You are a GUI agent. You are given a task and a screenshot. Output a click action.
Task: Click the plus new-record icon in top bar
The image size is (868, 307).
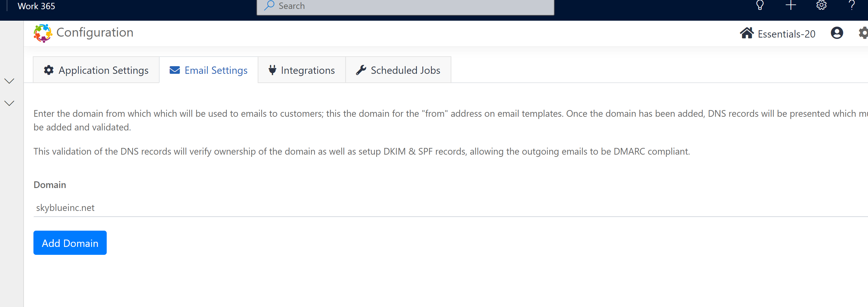[791, 5]
